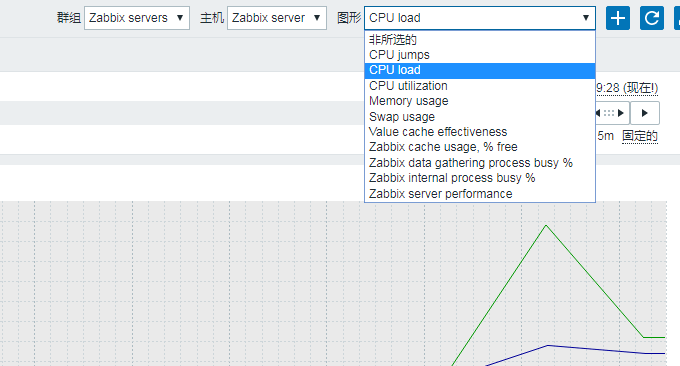This screenshot has width=680, height=366.
Task: Select Zabbix internal process busy %
Action: pyautogui.click(x=480, y=178)
